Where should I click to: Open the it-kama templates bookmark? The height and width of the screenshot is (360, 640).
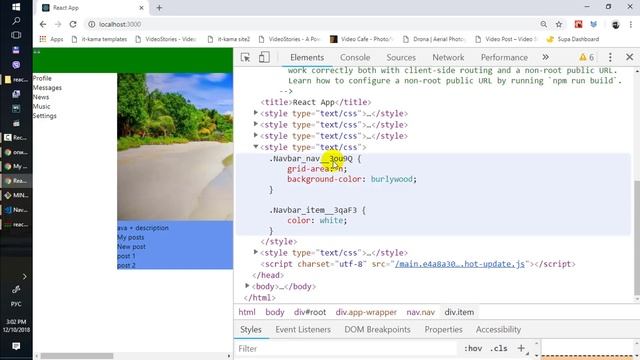[99, 39]
